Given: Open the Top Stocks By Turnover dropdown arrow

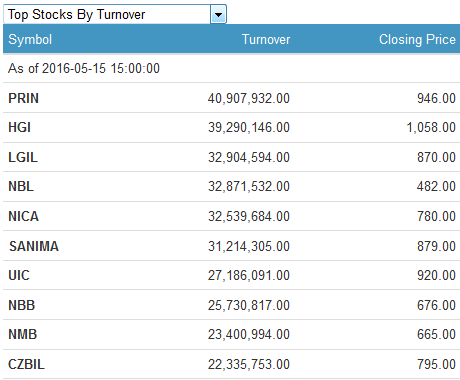Looking at the screenshot, I should pos(219,14).
